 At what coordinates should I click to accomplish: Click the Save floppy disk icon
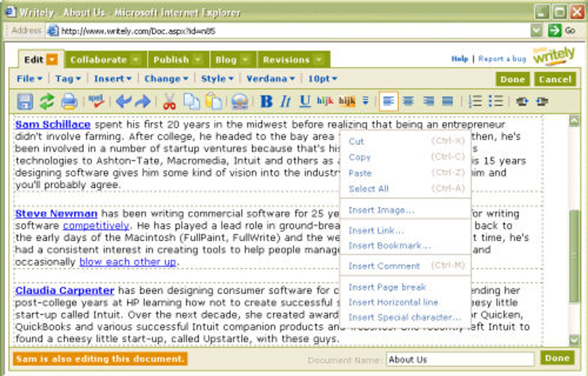25,102
